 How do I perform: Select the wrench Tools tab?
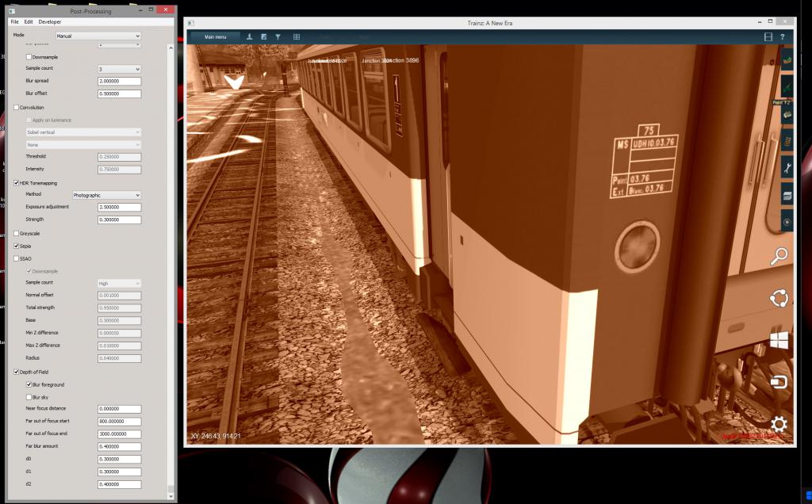pos(787,168)
